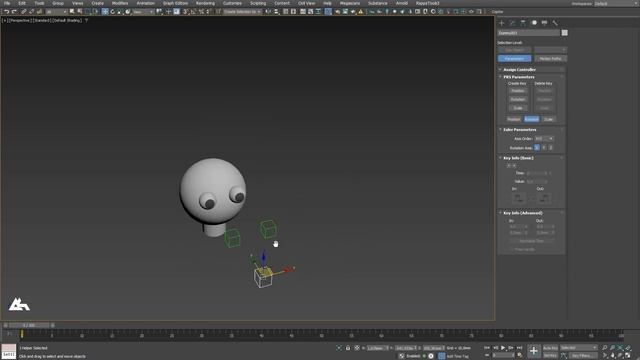Activate the Select and Rotate tool
640x360 pixels.
tap(113, 12)
